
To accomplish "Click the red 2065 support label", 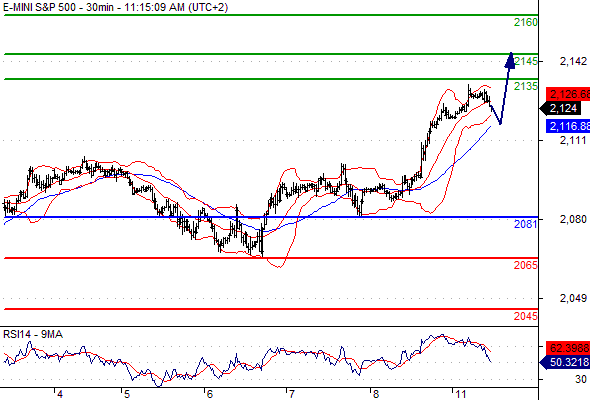I will click(526, 265).
